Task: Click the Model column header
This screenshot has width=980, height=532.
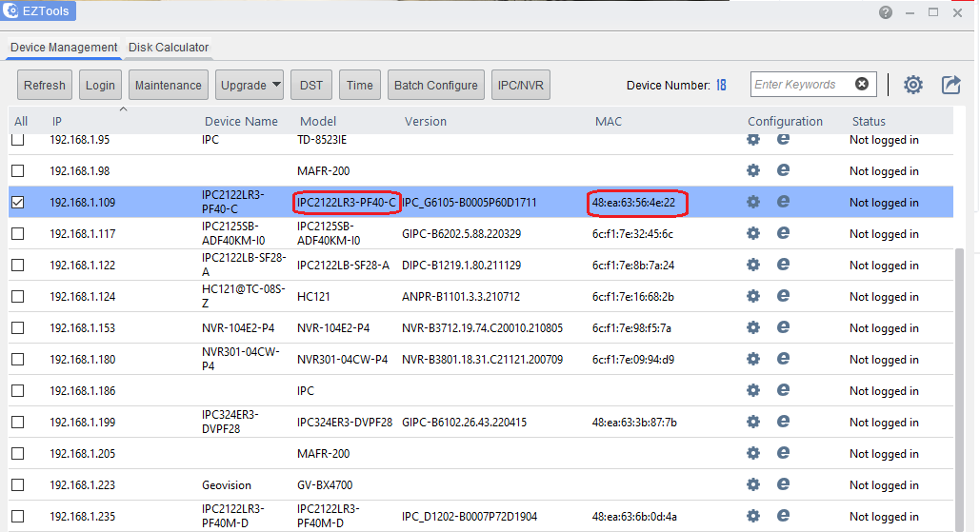Action: point(318,121)
